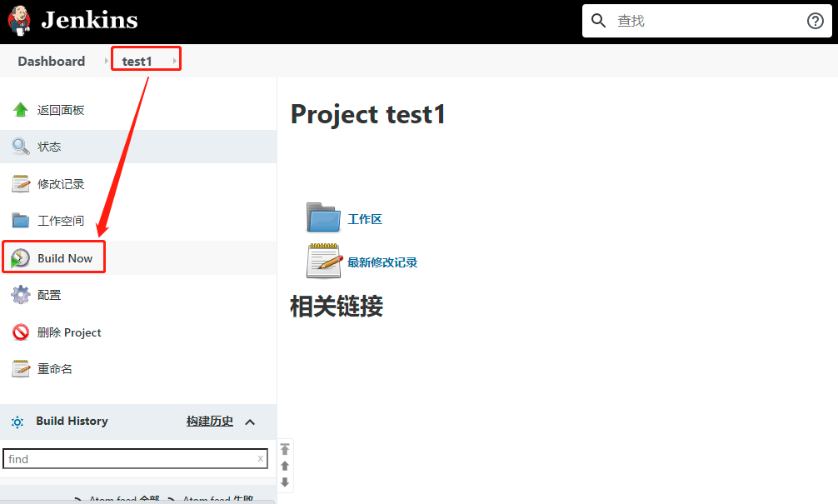Open 构建历史 trend link
The image size is (838, 504).
(210, 422)
